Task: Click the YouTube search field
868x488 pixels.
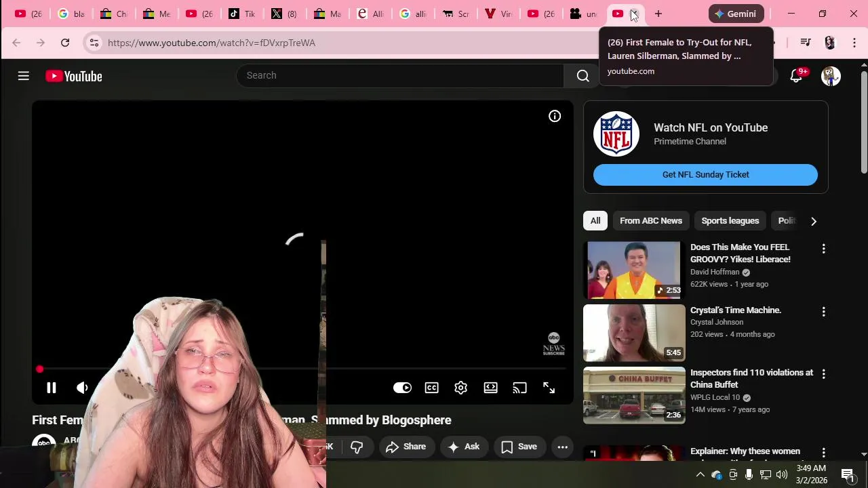Action: click(400, 76)
